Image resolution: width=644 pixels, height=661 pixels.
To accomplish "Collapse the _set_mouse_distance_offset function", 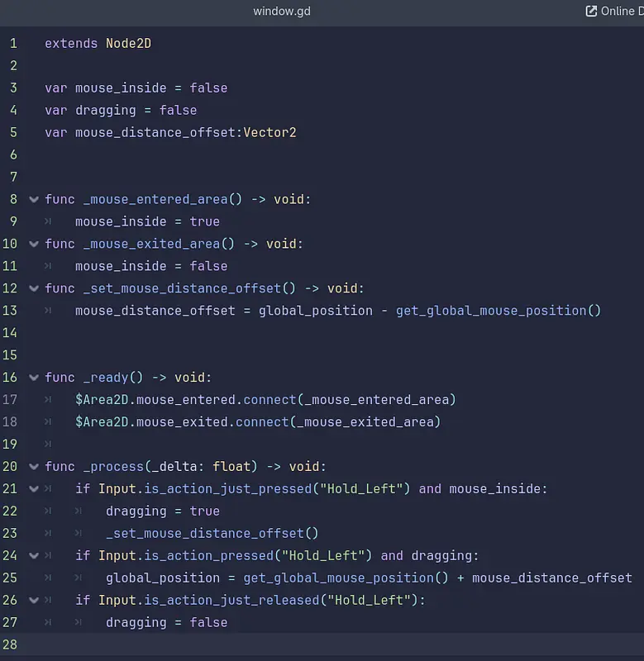I will click(34, 288).
